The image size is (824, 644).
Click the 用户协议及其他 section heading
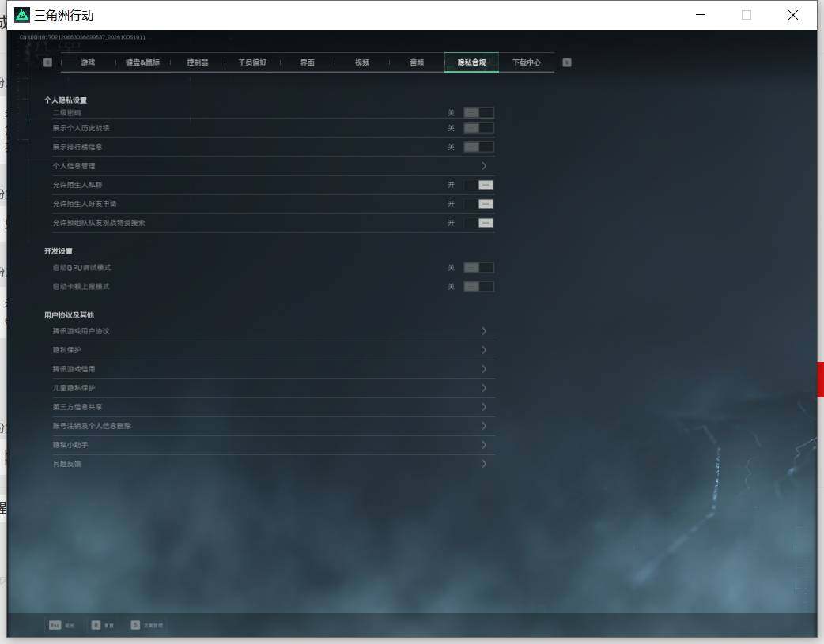(69, 315)
